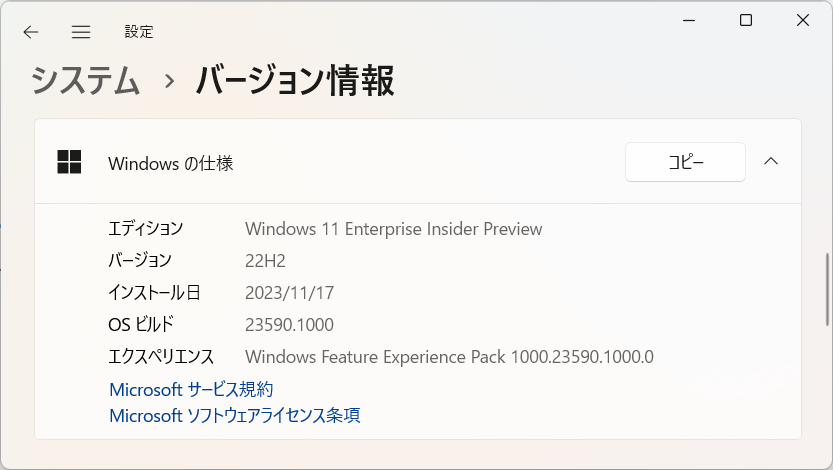Image resolution: width=833 pixels, height=470 pixels.
Task: Click the バージョン情報 page title
Action: tap(295, 81)
